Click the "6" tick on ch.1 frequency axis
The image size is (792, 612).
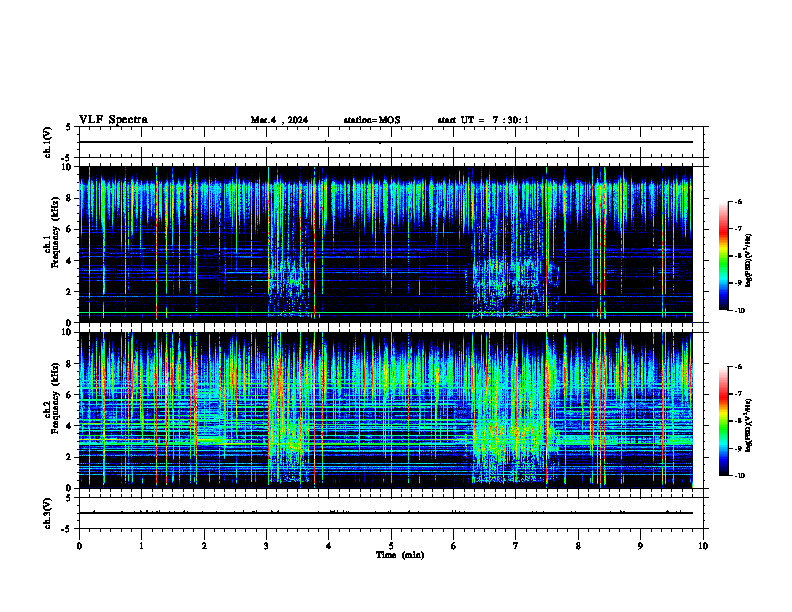(71, 229)
